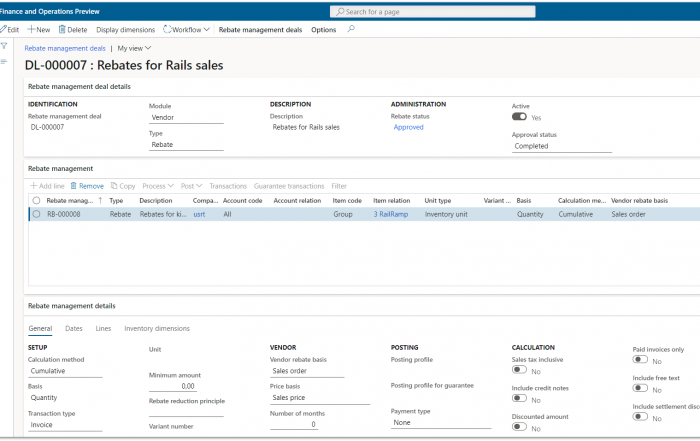Click the usrt company link
700x441 pixels.
coord(199,214)
